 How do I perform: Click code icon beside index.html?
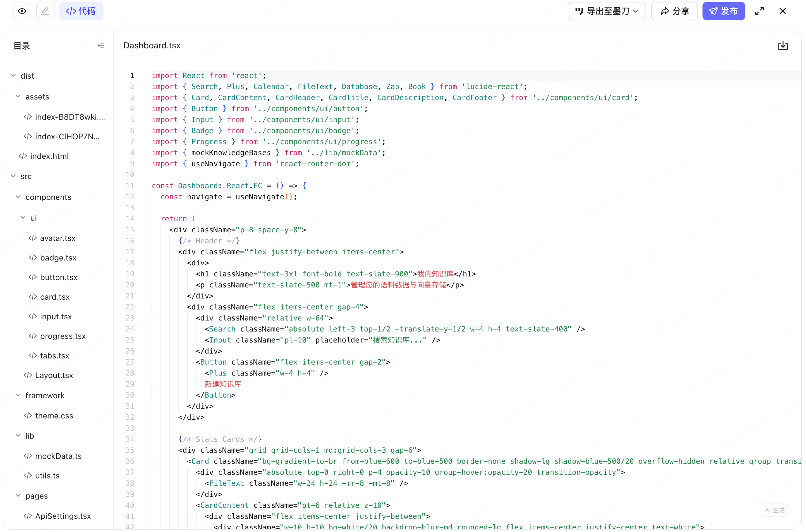[23, 156]
